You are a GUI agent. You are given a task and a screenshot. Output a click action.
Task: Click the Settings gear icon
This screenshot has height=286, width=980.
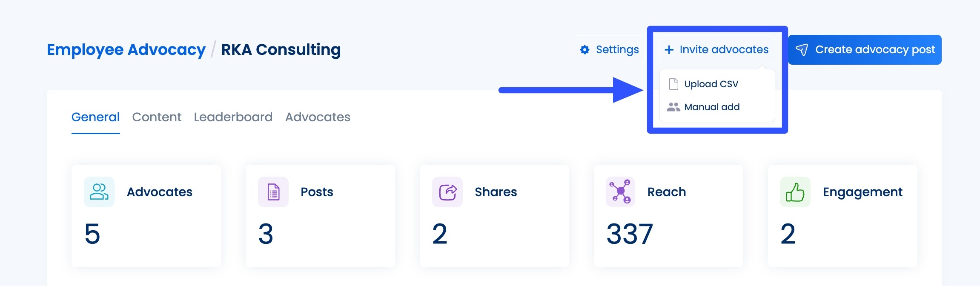(585, 50)
